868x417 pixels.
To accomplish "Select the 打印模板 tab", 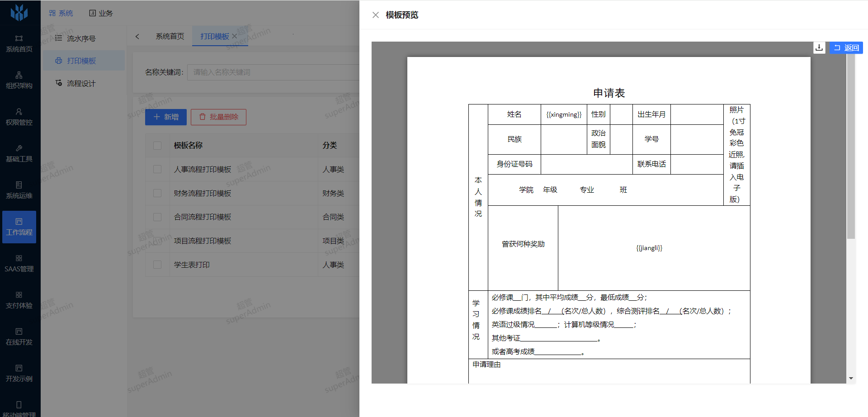I will point(215,36).
